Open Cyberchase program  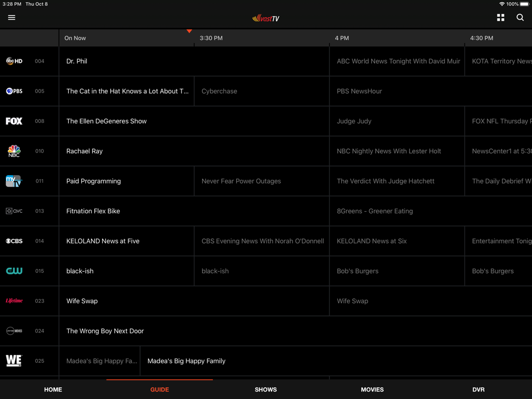coord(262,91)
